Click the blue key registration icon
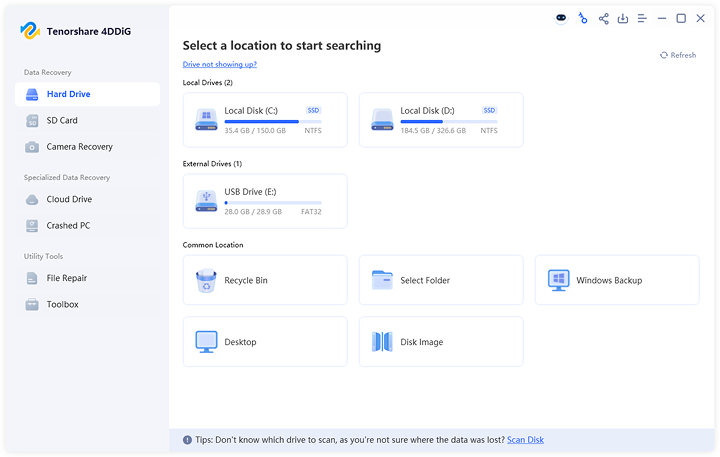Screen dimensions: 720x457 click(583, 18)
